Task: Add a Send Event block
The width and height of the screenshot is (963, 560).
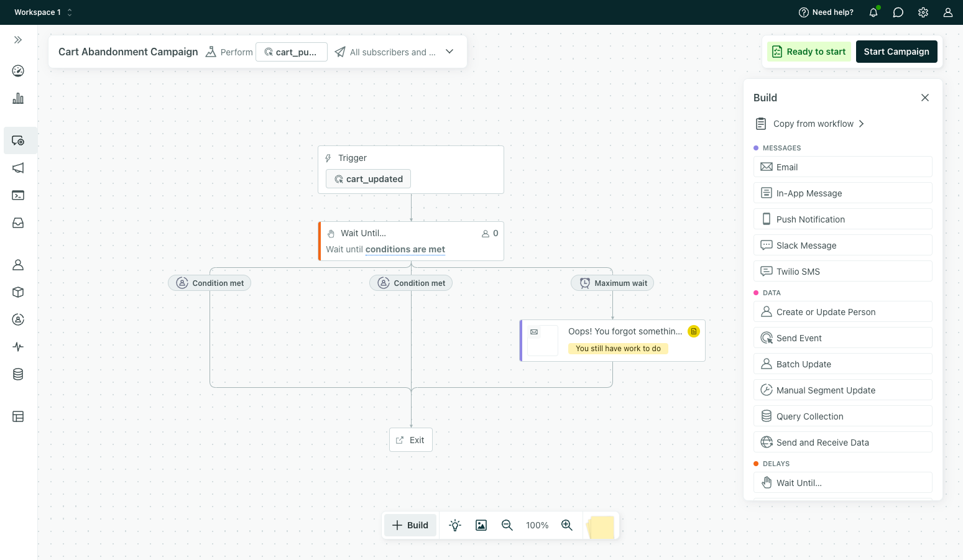Action: coord(843,337)
